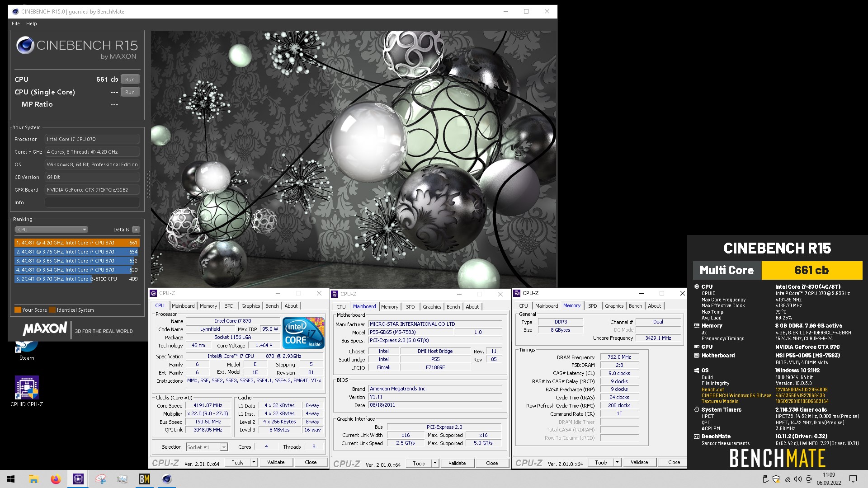Switch to the BenchMate taskbar icon

[144, 479]
